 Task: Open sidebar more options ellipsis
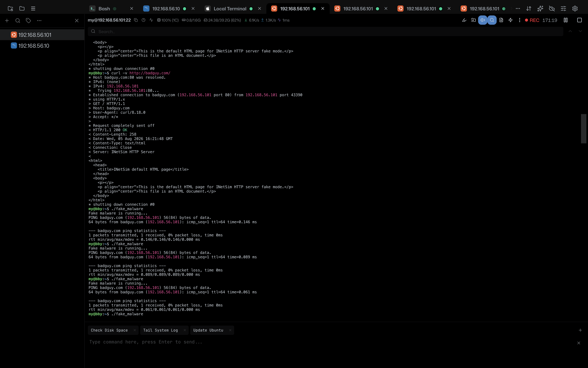click(x=39, y=21)
